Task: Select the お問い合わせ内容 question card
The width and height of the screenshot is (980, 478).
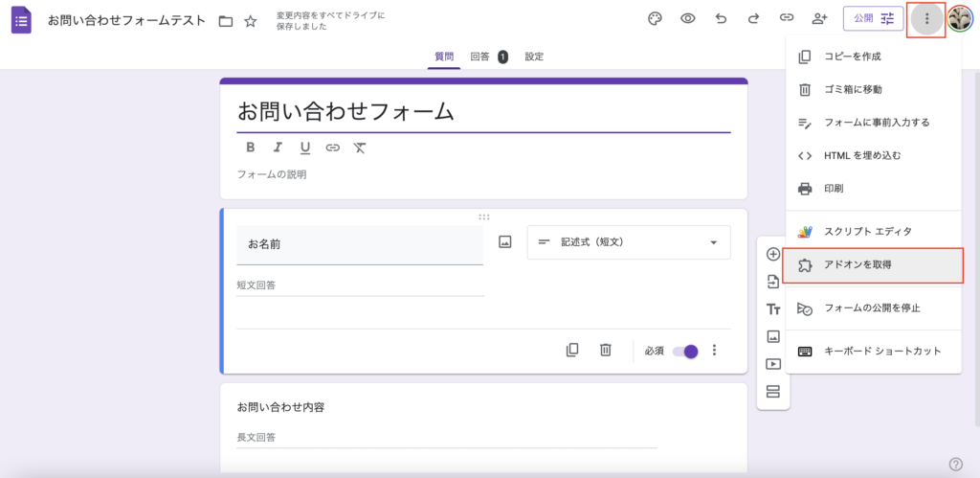Action: click(x=483, y=428)
